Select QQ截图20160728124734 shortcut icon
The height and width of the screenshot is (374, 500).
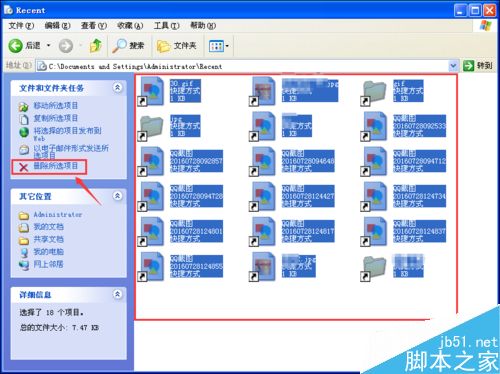tap(375, 196)
